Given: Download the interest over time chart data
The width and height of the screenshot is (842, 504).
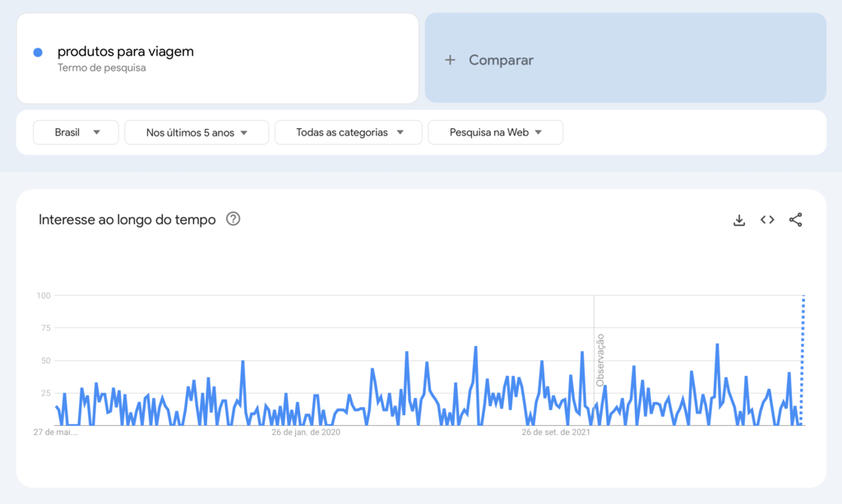Looking at the screenshot, I should pyautogui.click(x=738, y=220).
